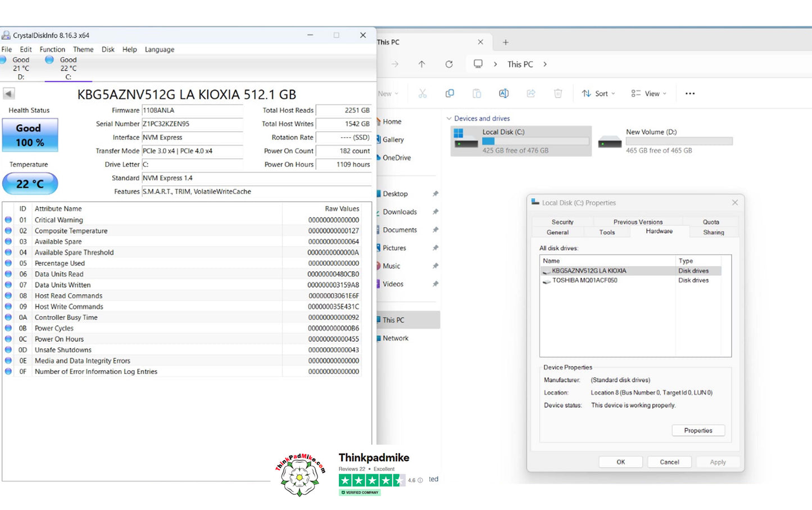Open the See more ellipsis menu
Viewport: 812px width, 510px height.
(690, 93)
